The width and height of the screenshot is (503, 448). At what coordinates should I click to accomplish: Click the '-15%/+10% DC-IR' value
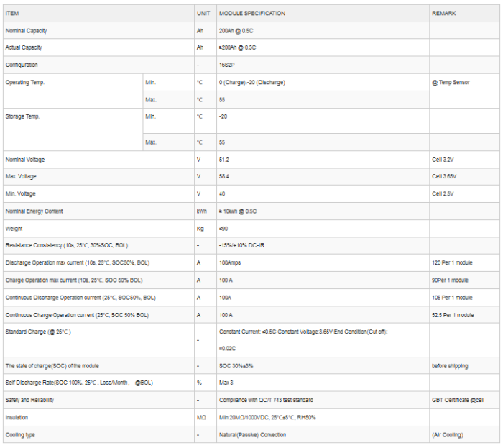pos(241,245)
